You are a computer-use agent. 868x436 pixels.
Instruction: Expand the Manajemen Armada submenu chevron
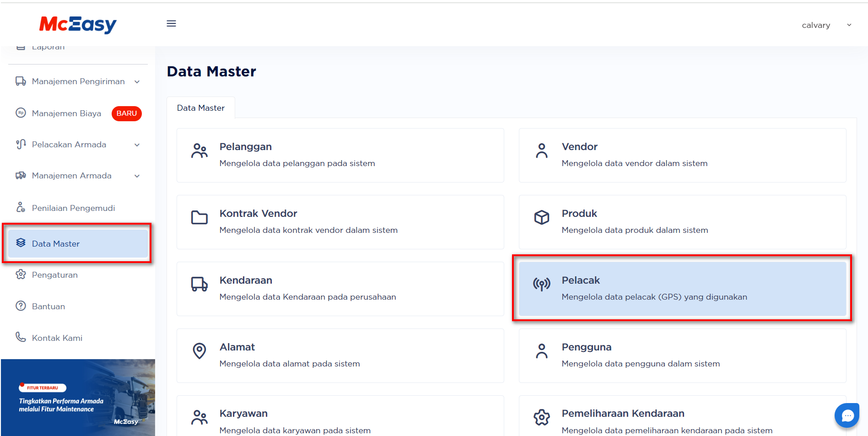pos(137,176)
